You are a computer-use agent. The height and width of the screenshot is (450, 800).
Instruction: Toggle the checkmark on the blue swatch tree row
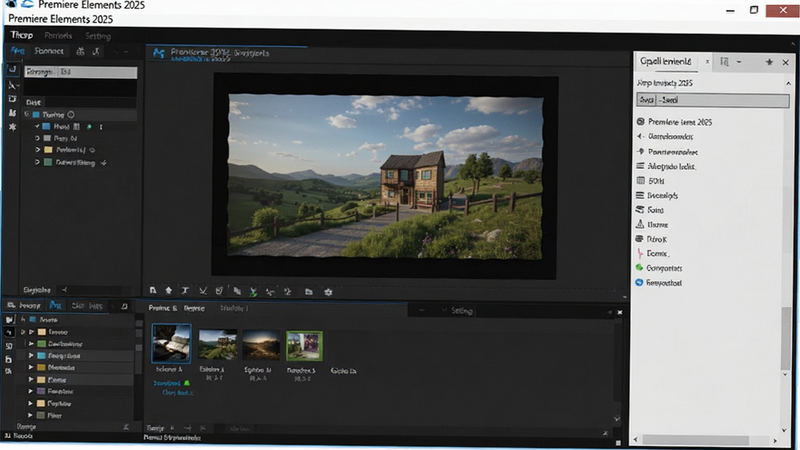pos(37,126)
